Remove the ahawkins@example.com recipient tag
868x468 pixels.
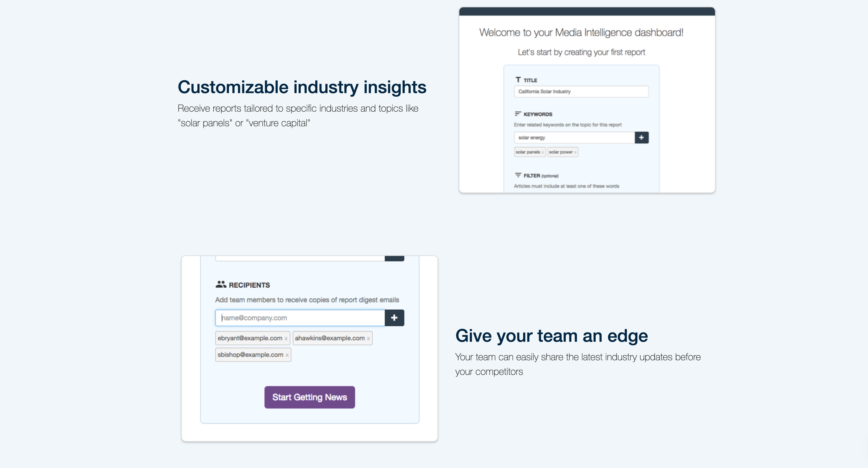(368, 339)
